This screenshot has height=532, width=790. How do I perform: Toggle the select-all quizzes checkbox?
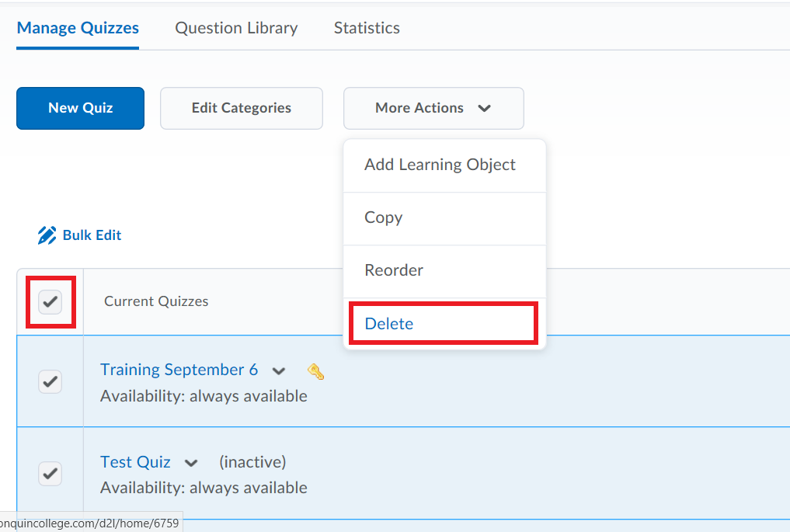tap(50, 302)
